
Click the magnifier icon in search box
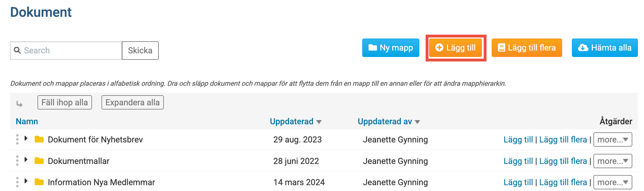(18, 50)
